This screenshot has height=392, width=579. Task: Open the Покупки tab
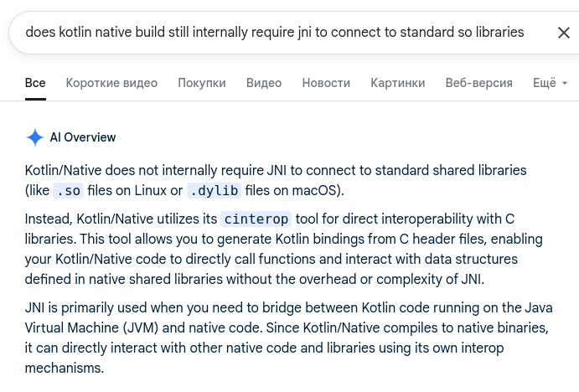click(x=202, y=83)
